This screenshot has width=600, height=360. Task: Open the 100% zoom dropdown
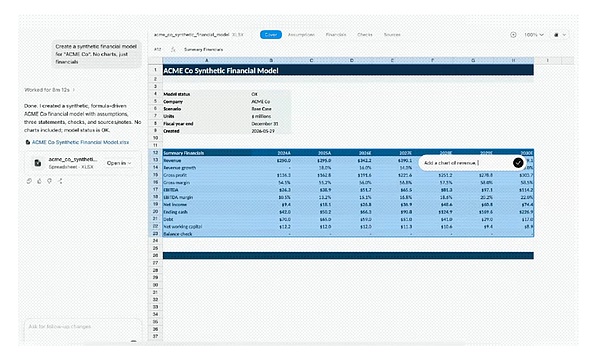click(534, 35)
